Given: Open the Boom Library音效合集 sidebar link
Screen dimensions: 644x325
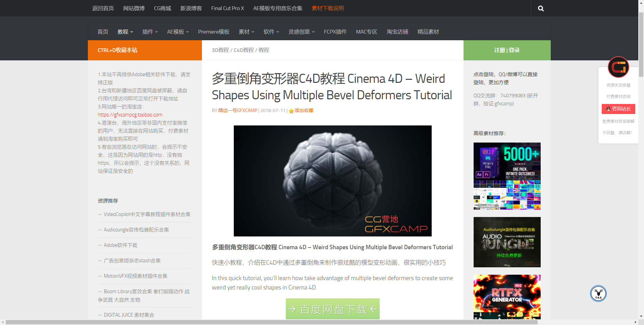Looking at the screenshot, I should pyautogui.click(x=144, y=295).
